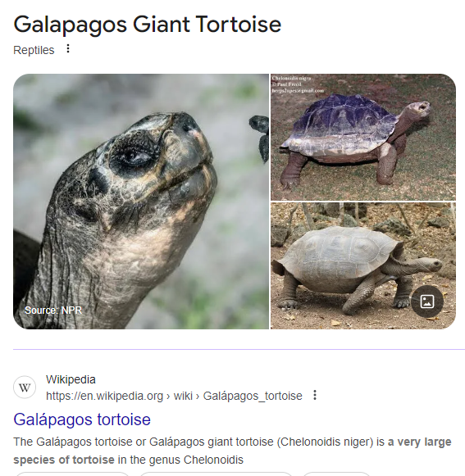This screenshot has height=476, width=465.
Task: Open the three-dot menu next to Wikipedia URL
Action: tap(315, 395)
